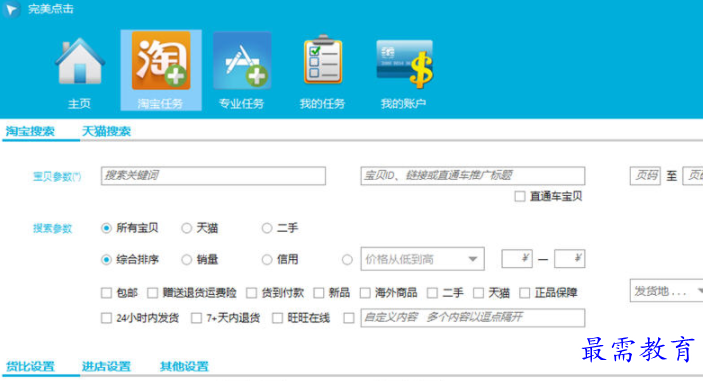Click the 完美点击 app logo
The image size is (703, 381).
click(x=11, y=9)
